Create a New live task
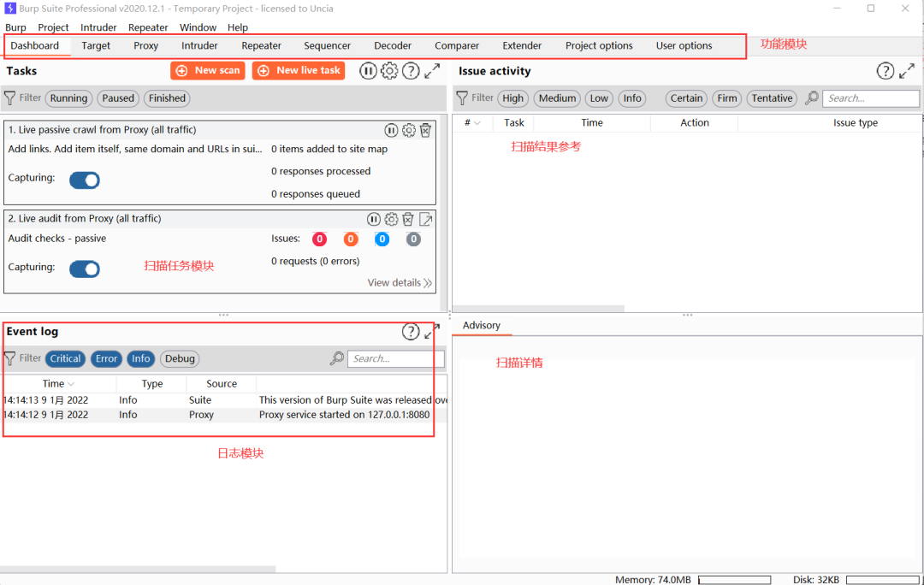Screen dimensions: 924x585 [x=299, y=71]
